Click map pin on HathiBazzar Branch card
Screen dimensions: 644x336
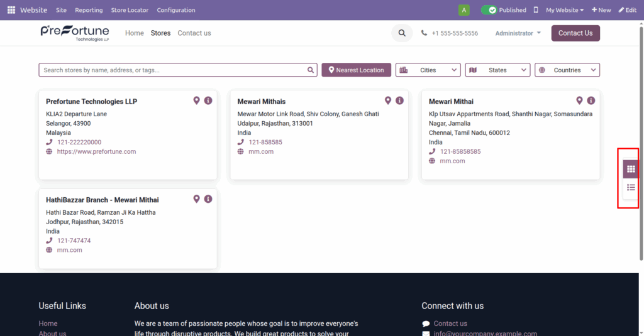click(196, 199)
